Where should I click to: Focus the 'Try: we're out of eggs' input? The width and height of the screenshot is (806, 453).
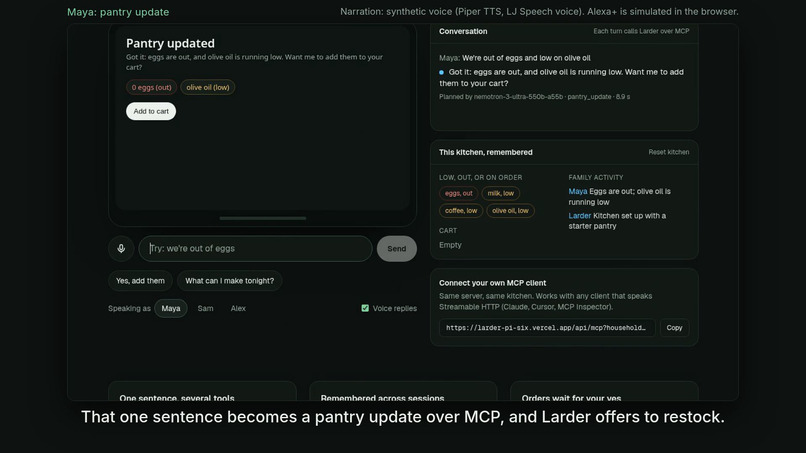click(x=255, y=249)
